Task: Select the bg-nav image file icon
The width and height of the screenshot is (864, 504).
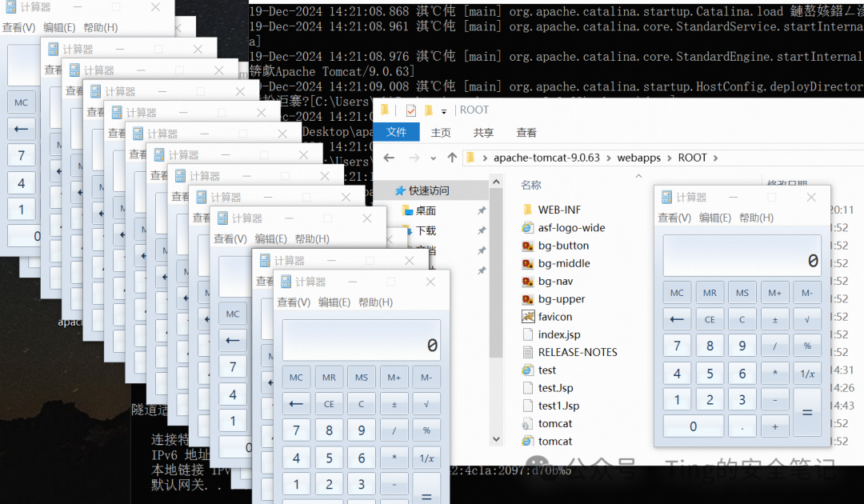Action: pos(528,281)
